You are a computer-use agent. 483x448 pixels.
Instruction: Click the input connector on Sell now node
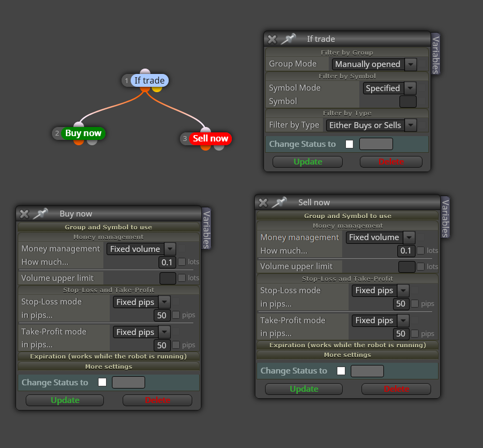click(206, 130)
